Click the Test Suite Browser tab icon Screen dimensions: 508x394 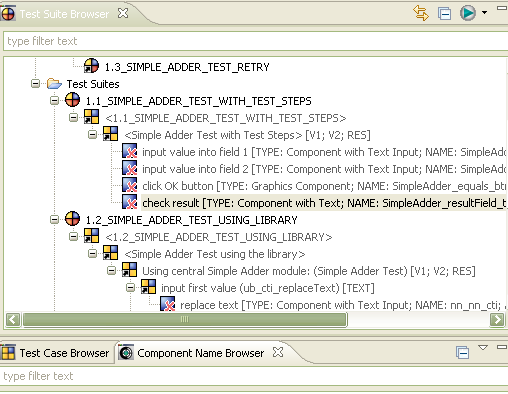pyautogui.click(x=8, y=14)
